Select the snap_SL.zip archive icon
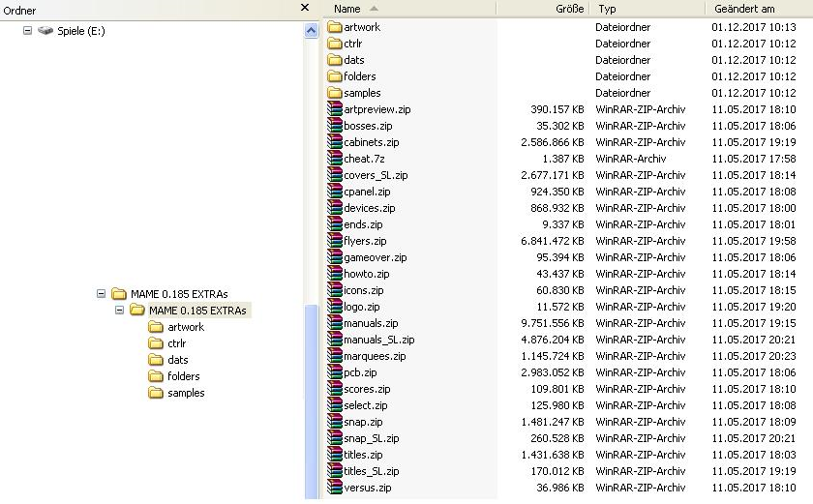Image resolution: width=813 pixels, height=504 pixels. pos(335,438)
